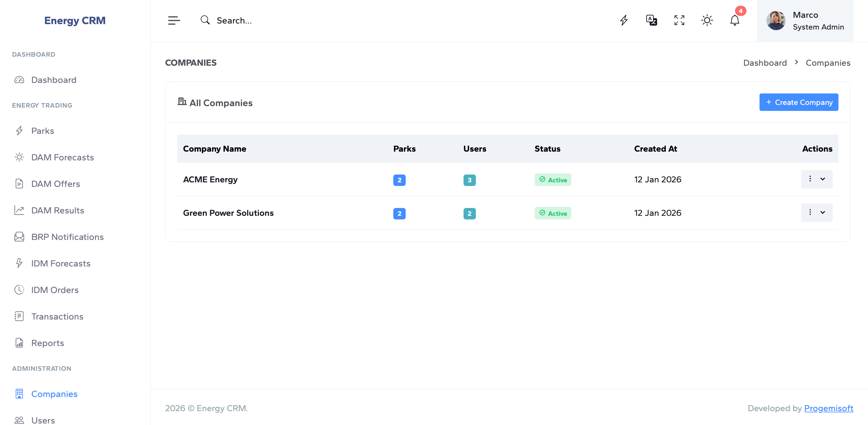Click the BRP Notifications envelope icon
This screenshot has height=425, width=868.
pos(19,237)
